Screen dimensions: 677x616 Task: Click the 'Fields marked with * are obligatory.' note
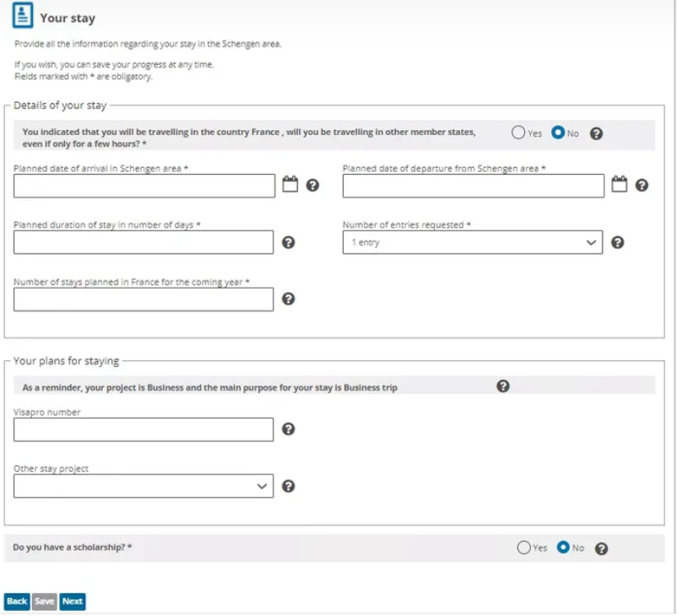[x=84, y=77]
